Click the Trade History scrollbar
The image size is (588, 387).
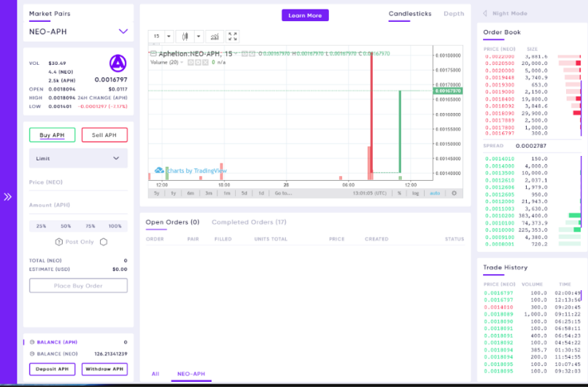point(581,295)
